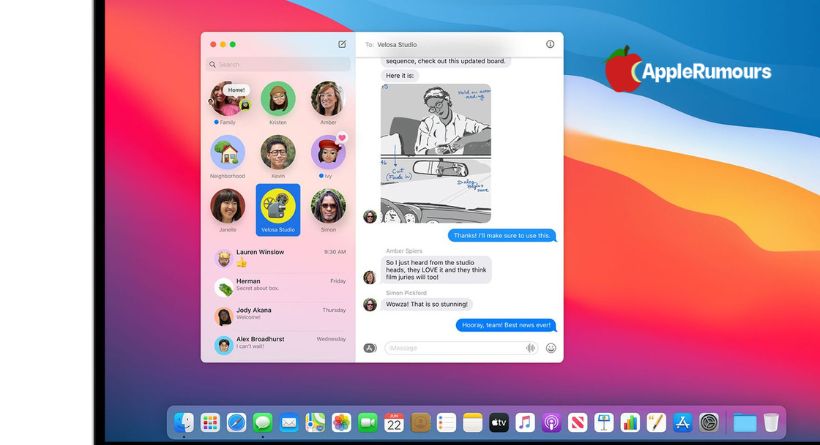Open Finder from the Dock
Screen dimensions: 820x445
coord(184,423)
